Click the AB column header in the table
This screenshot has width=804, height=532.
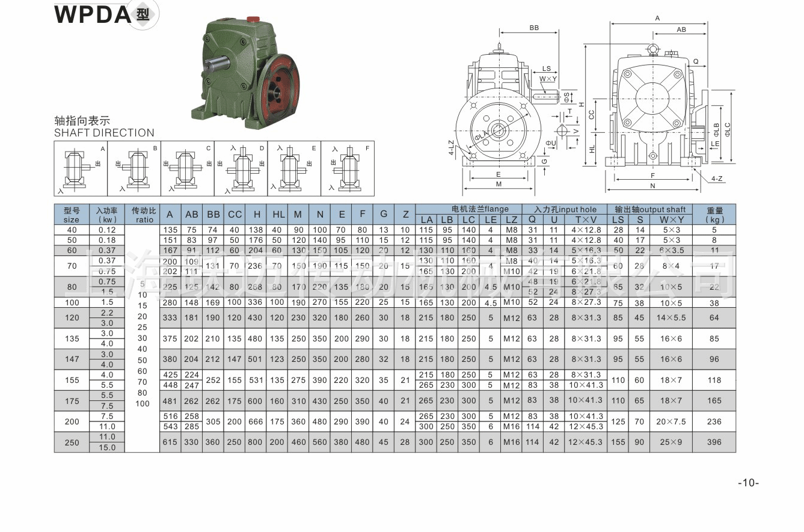point(192,215)
